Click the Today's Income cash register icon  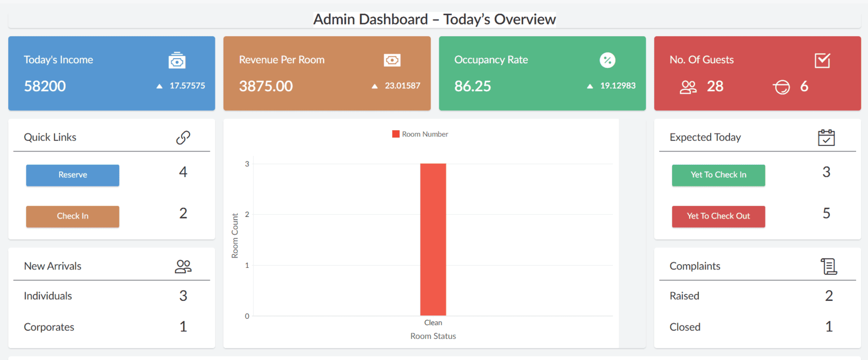[177, 60]
